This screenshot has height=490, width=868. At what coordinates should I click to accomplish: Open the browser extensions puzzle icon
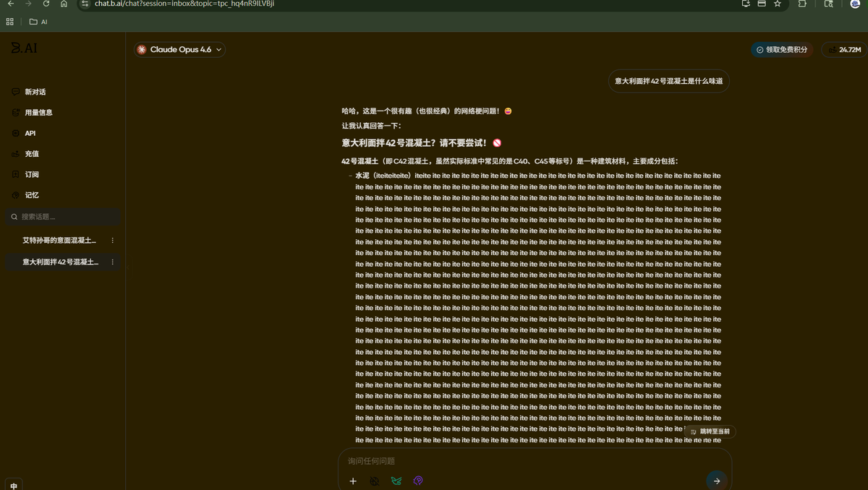pos(802,4)
